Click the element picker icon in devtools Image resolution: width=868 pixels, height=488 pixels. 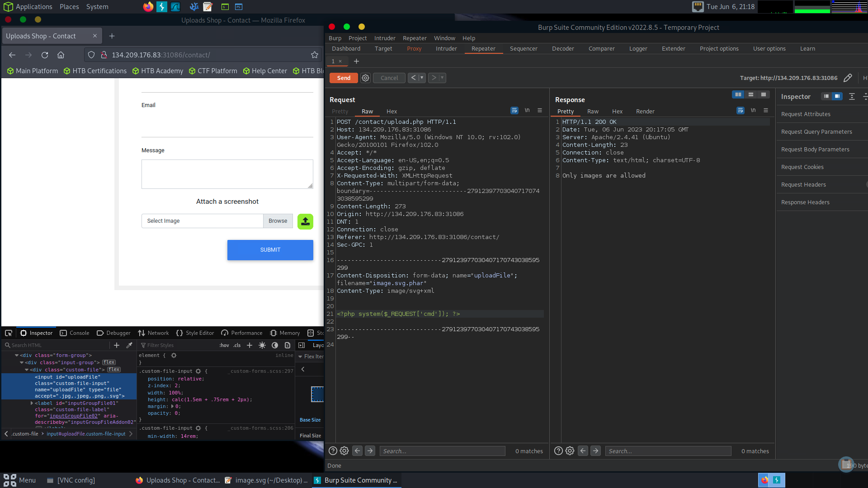(9, 333)
